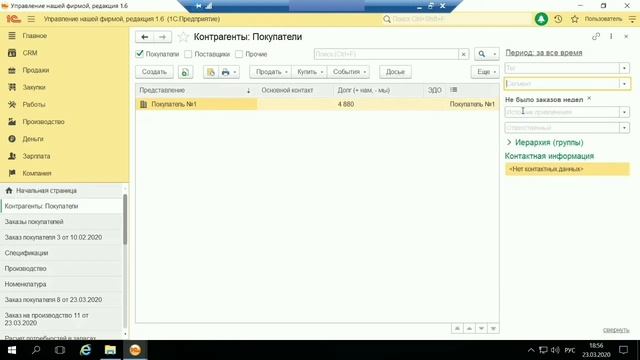Click the Деньги sidebar icon
The height and width of the screenshot is (360, 640).
pyautogui.click(x=12, y=139)
